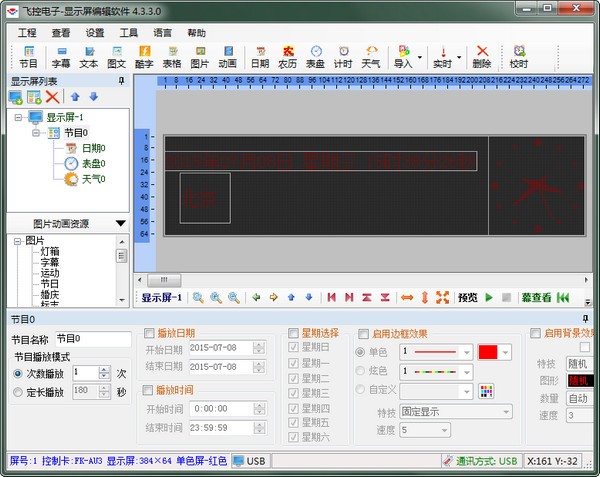The width and height of the screenshot is (600, 477).
Task: Click the 删除 delete toolbar icon
Action: pyautogui.click(x=481, y=55)
